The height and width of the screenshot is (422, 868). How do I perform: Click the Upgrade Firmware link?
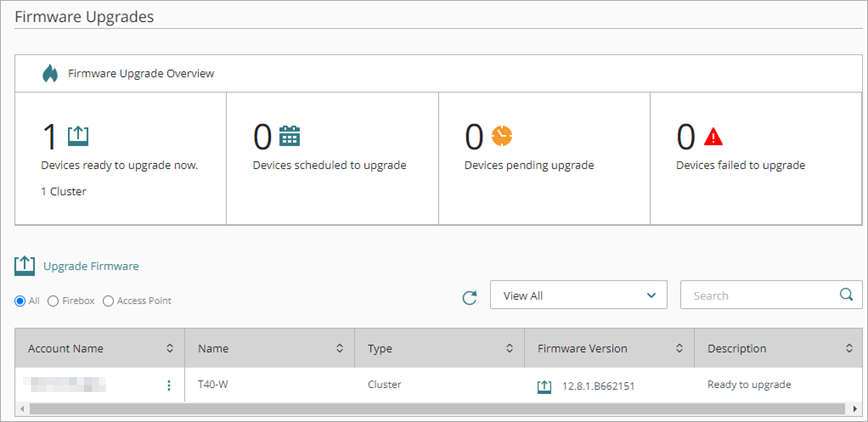point(90,266)
